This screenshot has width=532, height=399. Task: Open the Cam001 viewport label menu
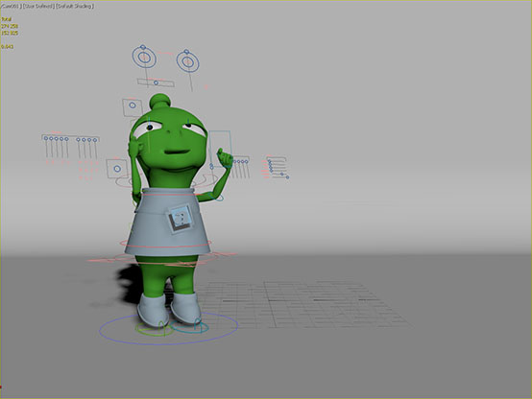point(11,6)
